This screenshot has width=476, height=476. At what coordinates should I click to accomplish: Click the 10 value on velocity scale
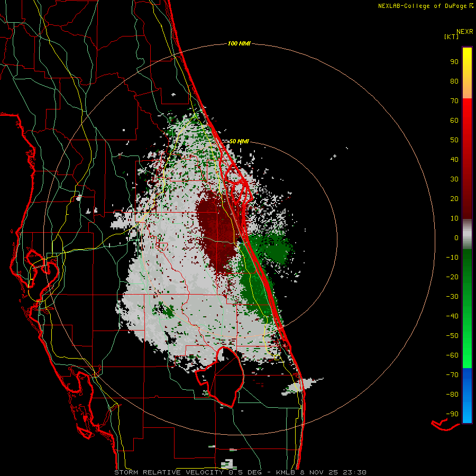pos(454,218)
